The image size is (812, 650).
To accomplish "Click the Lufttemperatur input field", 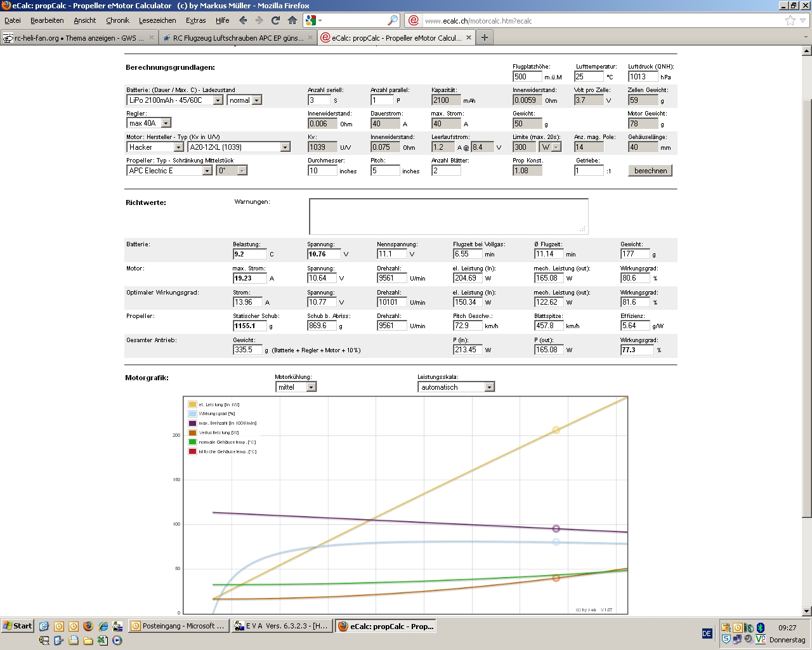I will [x=589, y=77].
